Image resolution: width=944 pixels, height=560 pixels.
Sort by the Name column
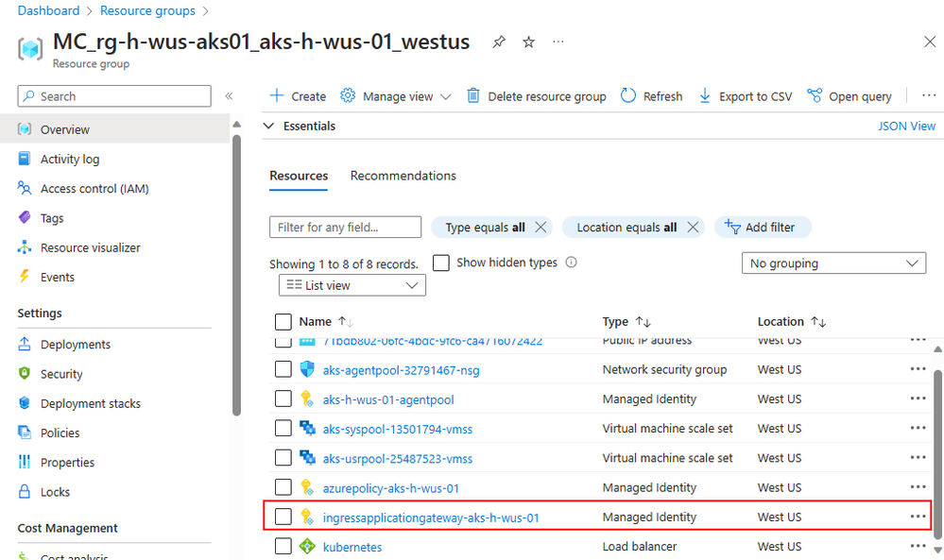tap(326, 322)
